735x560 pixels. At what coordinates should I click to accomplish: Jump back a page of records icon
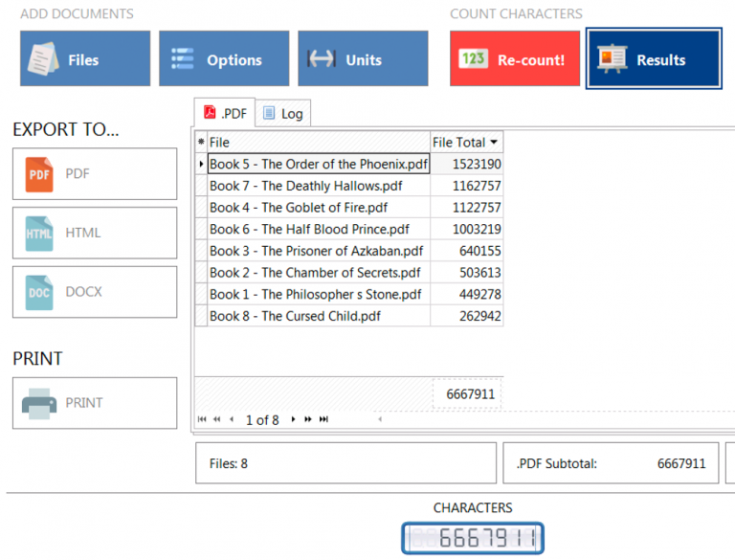point(216,419)
